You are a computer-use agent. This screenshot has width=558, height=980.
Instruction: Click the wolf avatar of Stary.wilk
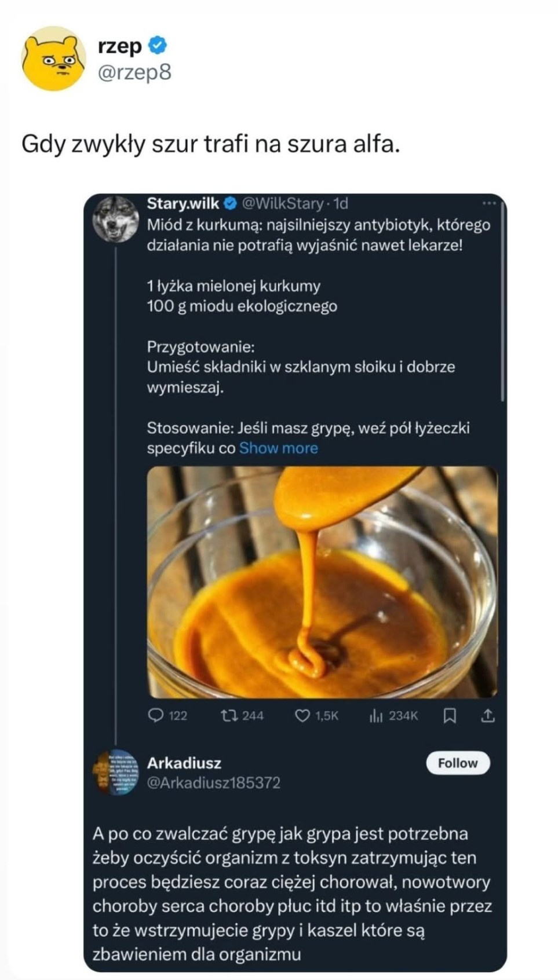point(116,219)
